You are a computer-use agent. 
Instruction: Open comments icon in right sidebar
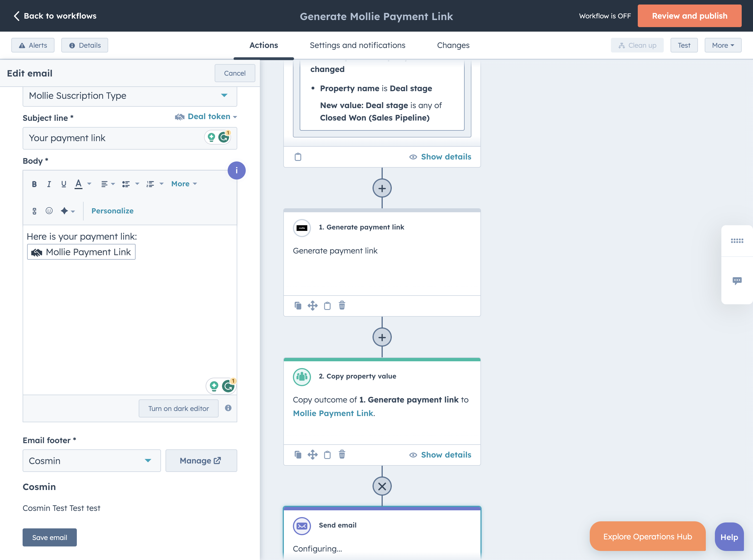click(737, 281)
